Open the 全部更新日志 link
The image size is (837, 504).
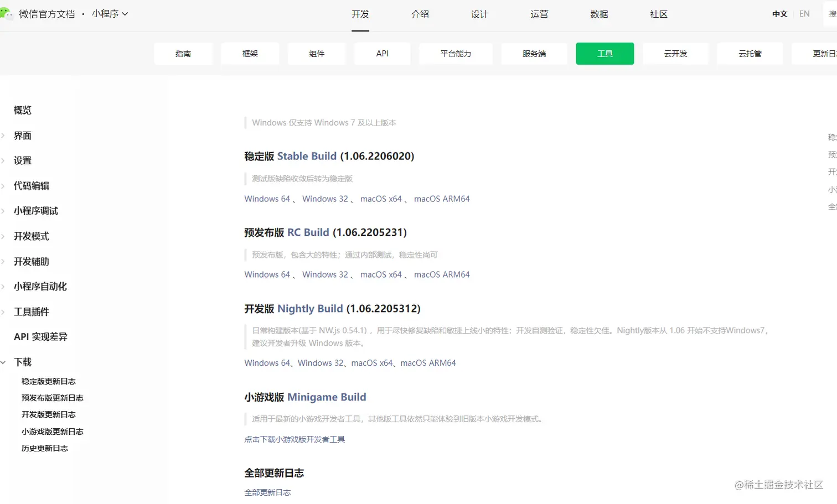tap(268, 492)
